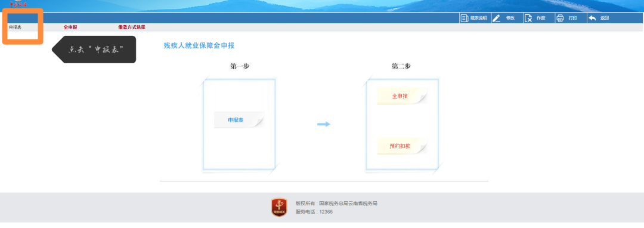The width and height of the screenshot is (644, 228).
Task: Click the 预约扣款 card under 第二步
Action: tap(402, 146)
